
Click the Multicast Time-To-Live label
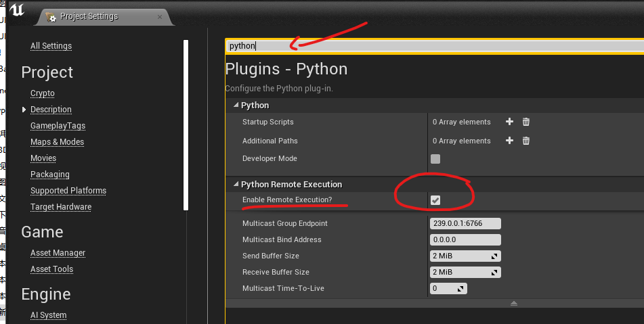coord(283,288)
